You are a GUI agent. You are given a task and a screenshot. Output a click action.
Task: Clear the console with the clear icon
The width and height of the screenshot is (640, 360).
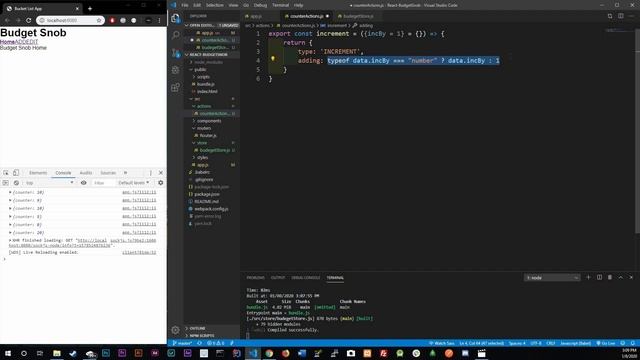tap(16, 183)
